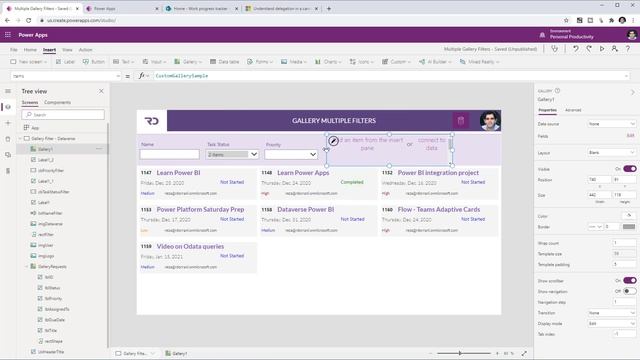Open the Input dropdown in ribbon
Viewport: 640px width, 360px height.
coord(154,62)
